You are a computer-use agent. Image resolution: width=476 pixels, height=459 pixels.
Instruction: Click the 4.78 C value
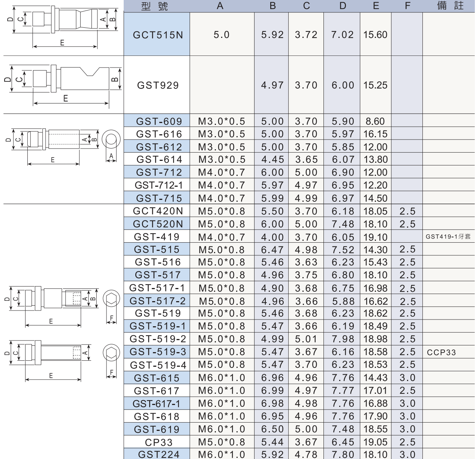(x=306, y=454)
